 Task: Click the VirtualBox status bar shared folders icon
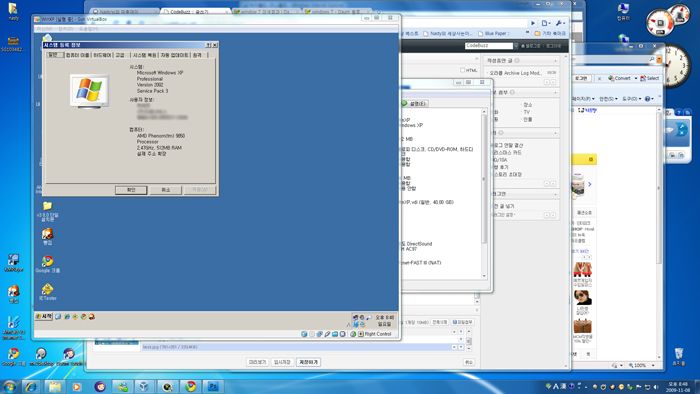click(x=335, y=334)
